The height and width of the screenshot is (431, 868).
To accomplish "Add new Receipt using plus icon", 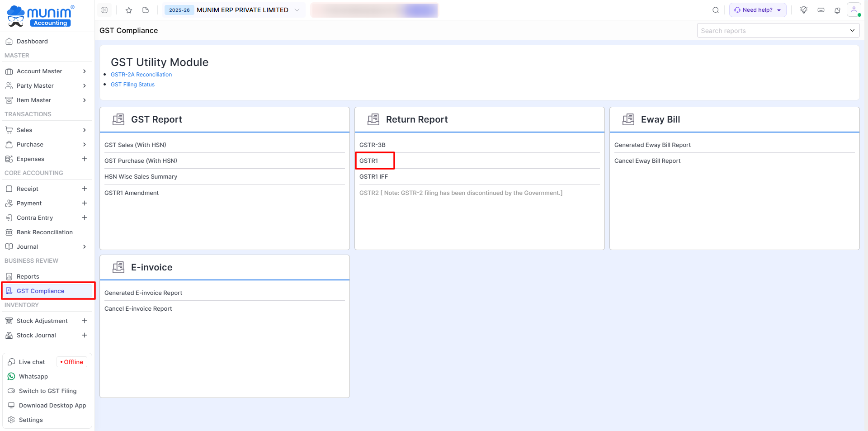I will coord(84,189).
